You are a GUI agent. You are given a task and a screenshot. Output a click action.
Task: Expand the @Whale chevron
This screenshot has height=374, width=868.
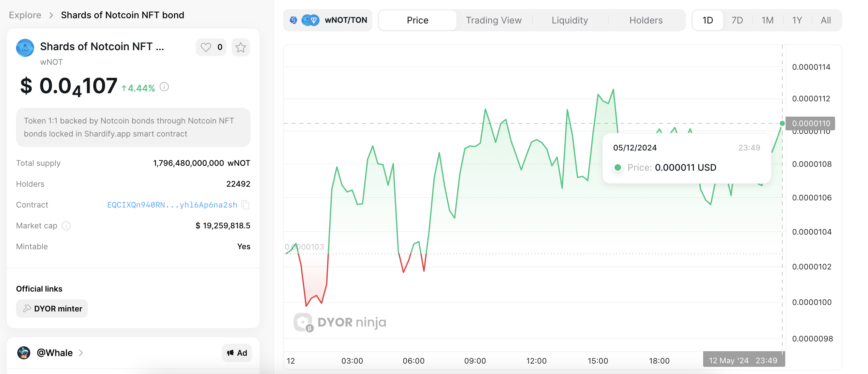coord(81,353)
